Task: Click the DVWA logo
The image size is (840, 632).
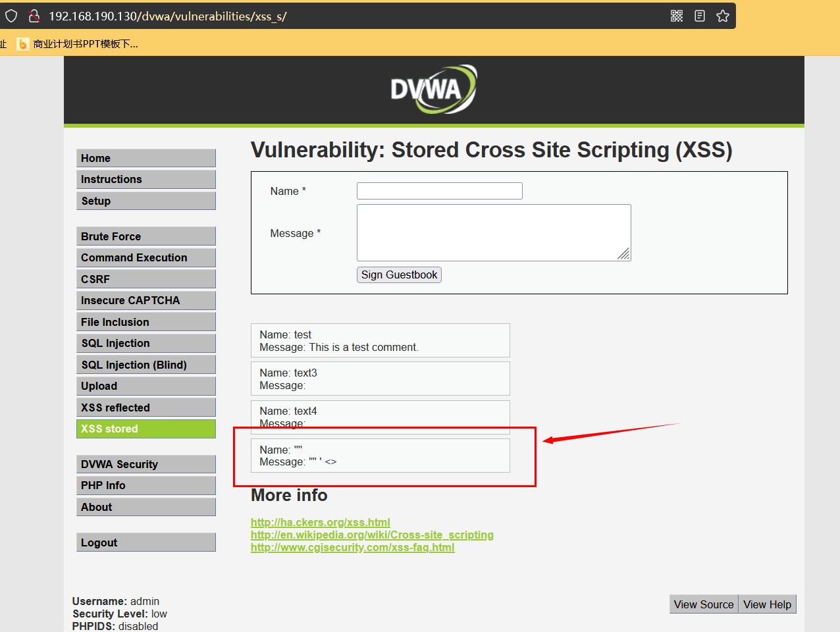Action: (x=434, y=89)
